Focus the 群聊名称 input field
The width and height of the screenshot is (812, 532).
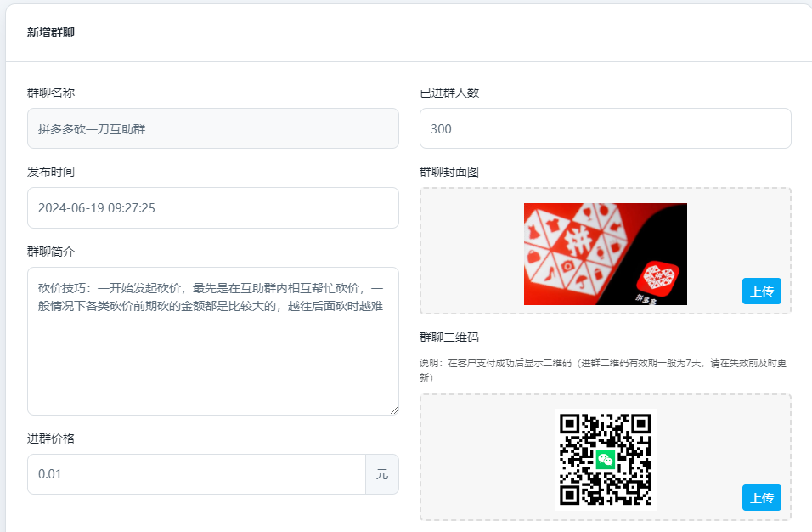pyautogui.click(x=212, y=128)
